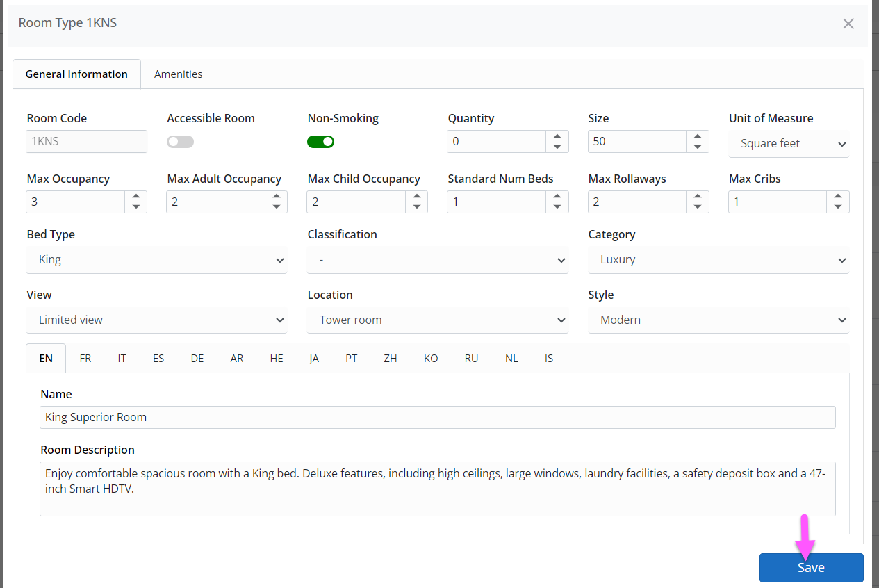879x588 pixels.
Task: Switch to the KO language tab
Action: [431, 359]
